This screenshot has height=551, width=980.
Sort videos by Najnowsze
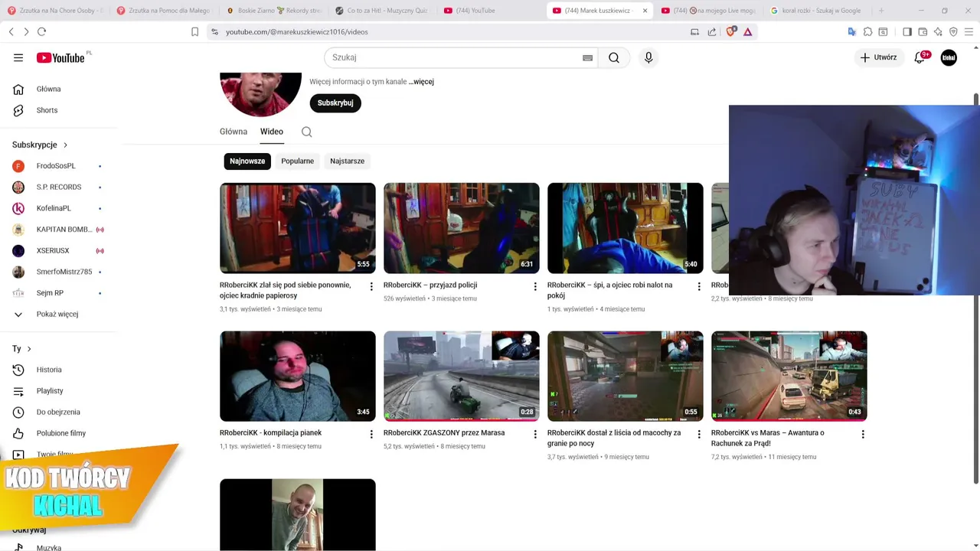247,161
